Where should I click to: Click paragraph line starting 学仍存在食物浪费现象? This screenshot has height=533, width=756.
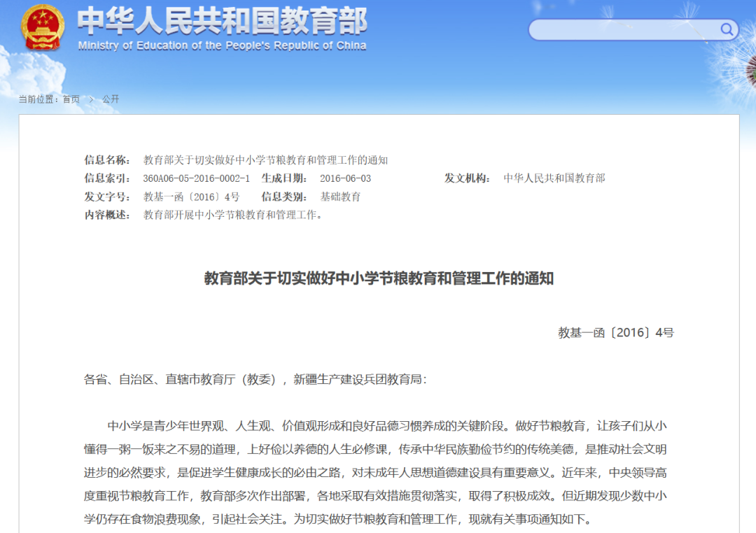[x=337, y=519]
